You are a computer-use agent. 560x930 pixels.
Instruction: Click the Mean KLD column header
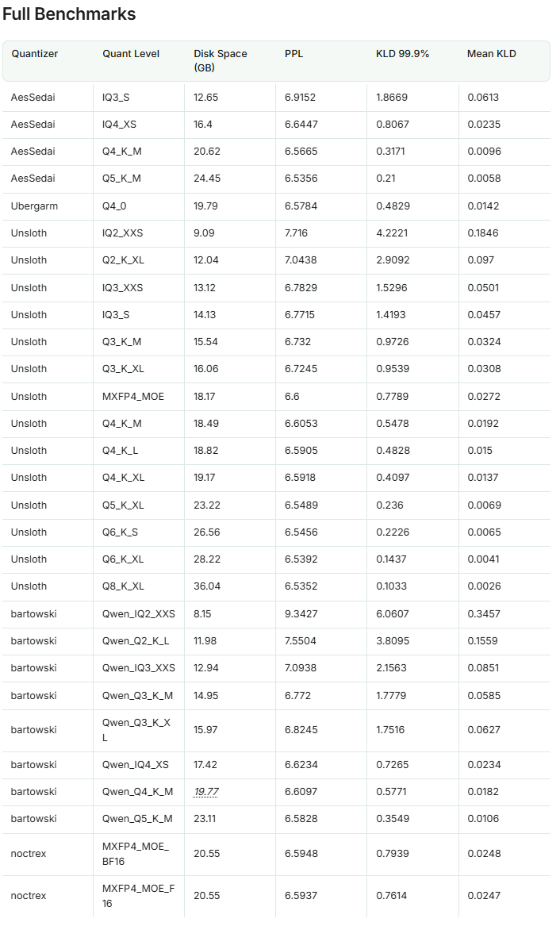[492, 54]
